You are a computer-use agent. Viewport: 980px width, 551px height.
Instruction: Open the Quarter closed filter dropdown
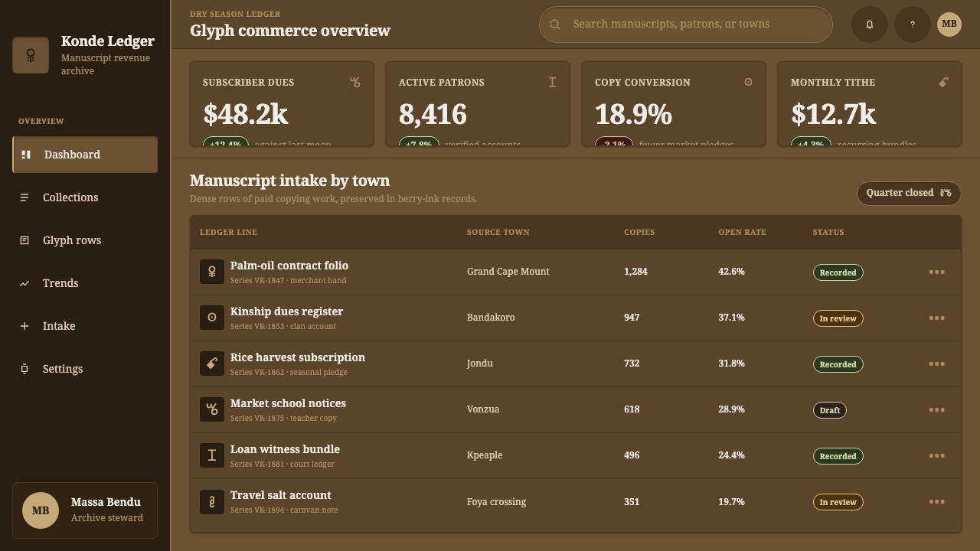(909, 193)
